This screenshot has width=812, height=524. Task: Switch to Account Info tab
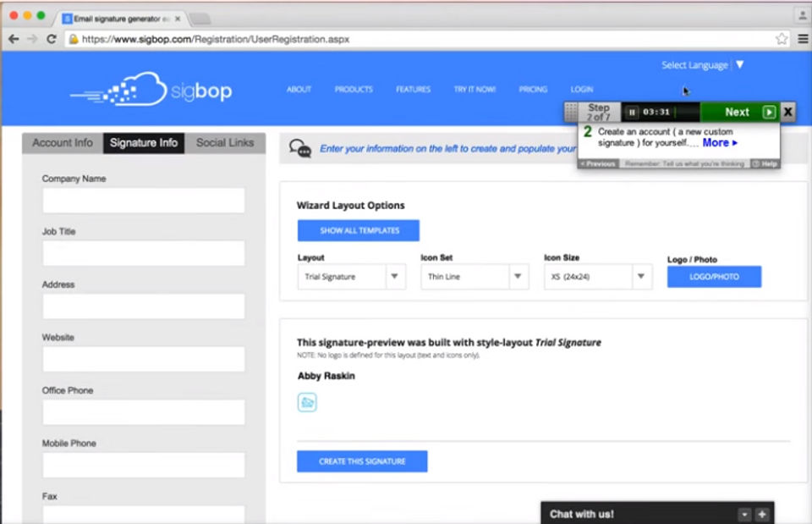pos(63,143)
